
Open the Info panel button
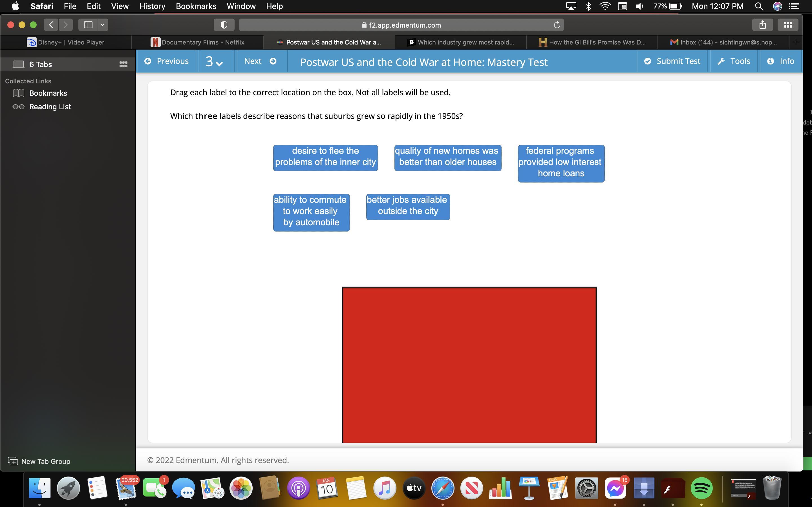click(780, 61)
